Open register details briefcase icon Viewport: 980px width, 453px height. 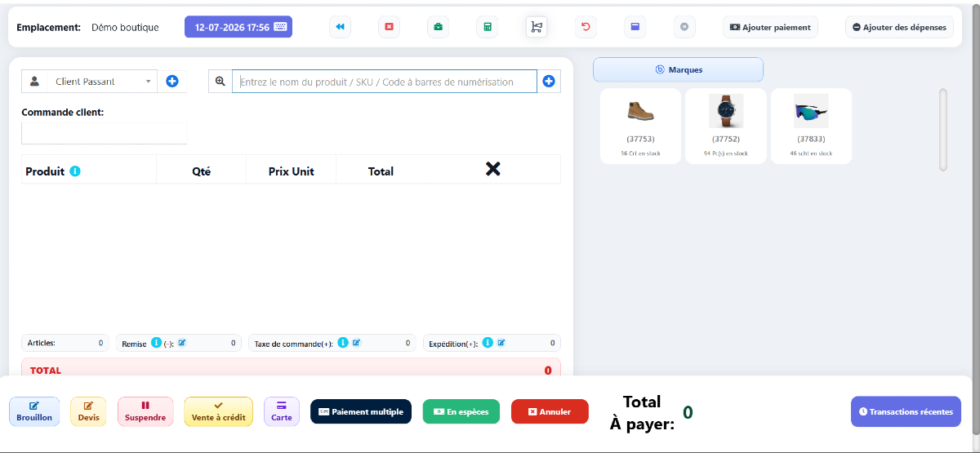(438, 27)
